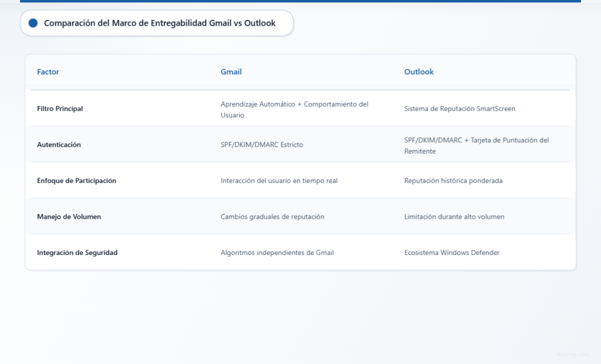Viewport: 601px width, 364px height.
Task: Open the skysnag.com watermark link
Action: 573,354
